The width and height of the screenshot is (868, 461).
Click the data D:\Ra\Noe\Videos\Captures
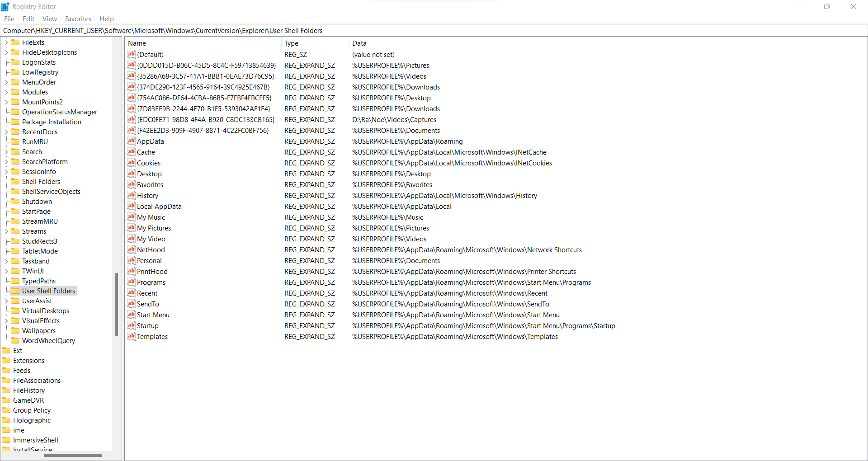tap(394, 119)
